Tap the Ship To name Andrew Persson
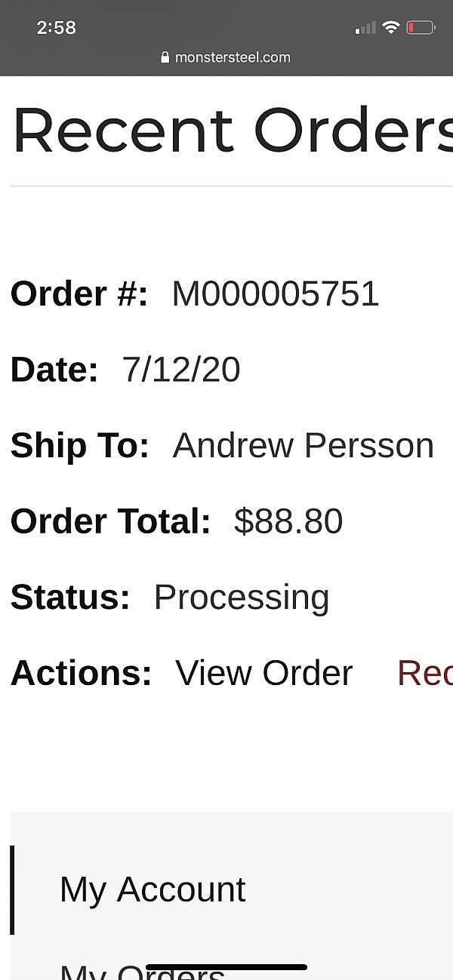The image size is (453, 980). 303,445
